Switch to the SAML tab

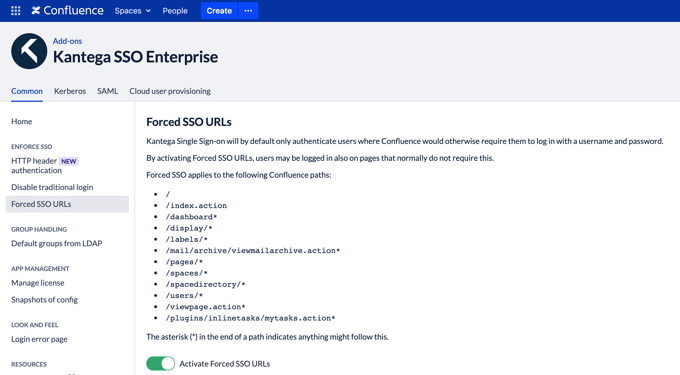click(108, 91)
